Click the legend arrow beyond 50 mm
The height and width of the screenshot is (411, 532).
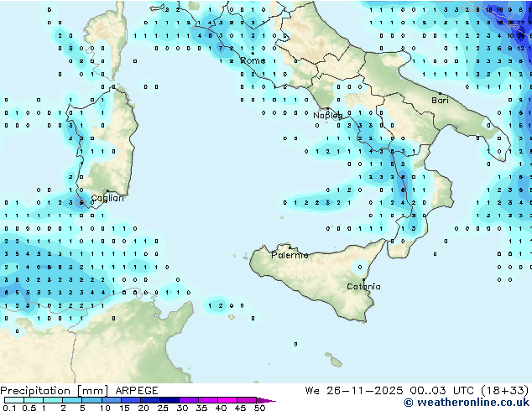(x=266, y=400)
